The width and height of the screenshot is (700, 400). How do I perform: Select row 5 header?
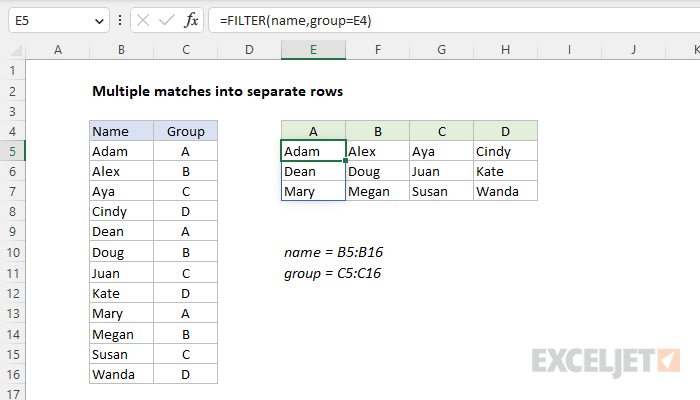coord(12,152)
